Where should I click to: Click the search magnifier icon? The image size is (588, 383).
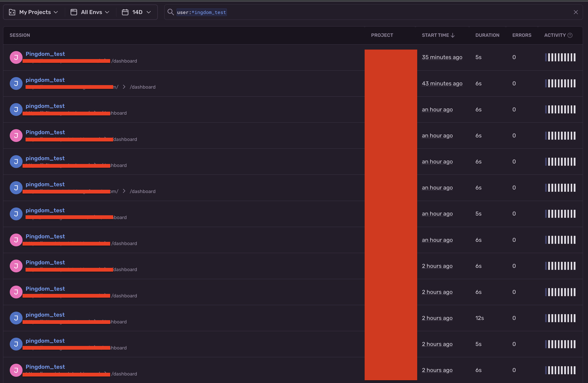(171, 12)
